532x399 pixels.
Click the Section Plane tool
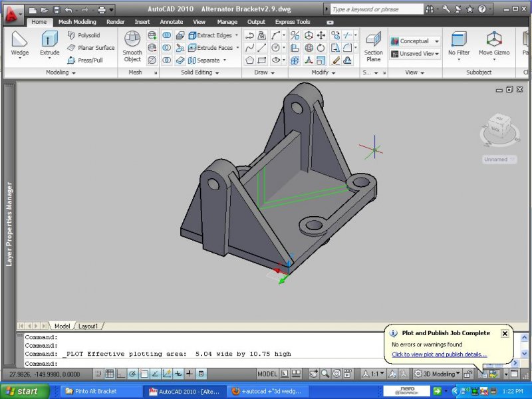pyautogui.click(x=373, y=45)
